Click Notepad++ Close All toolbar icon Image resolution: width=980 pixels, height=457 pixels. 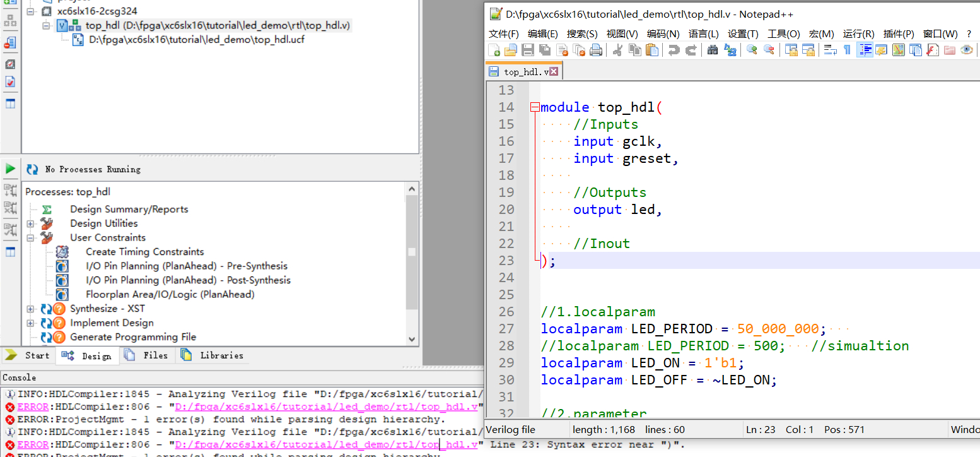point(579,50)
